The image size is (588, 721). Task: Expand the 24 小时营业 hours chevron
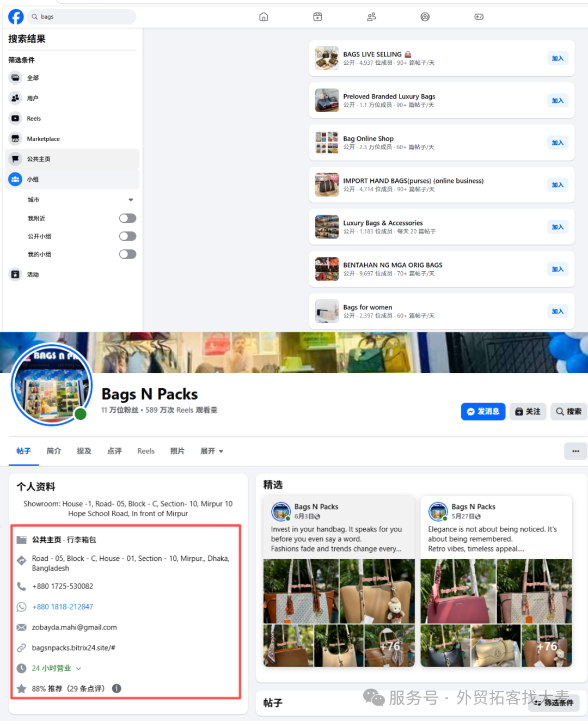(x=78, y=668)
